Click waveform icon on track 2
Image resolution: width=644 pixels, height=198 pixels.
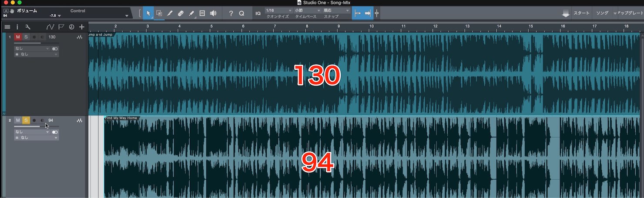point(80,120)
